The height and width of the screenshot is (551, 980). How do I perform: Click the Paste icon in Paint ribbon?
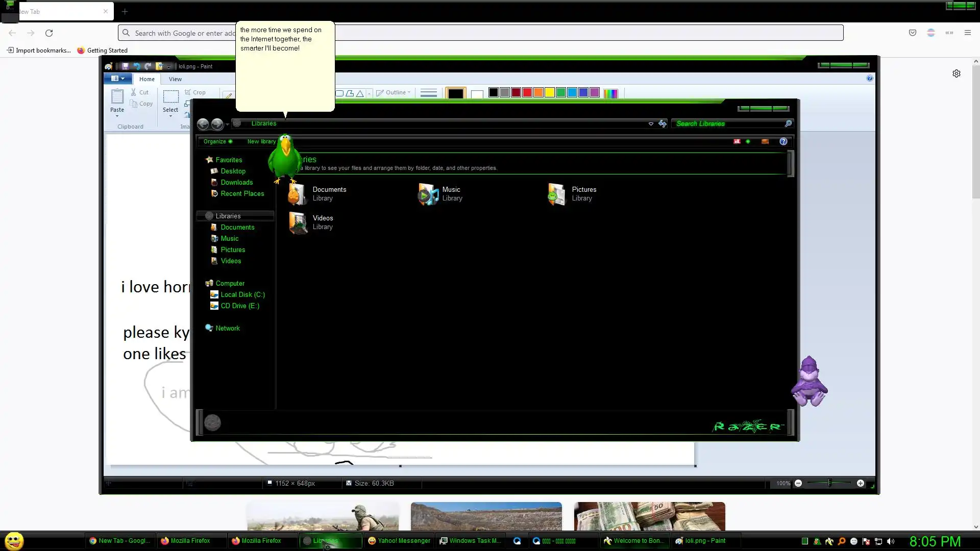pyautogui.click(x=117, y=96)
